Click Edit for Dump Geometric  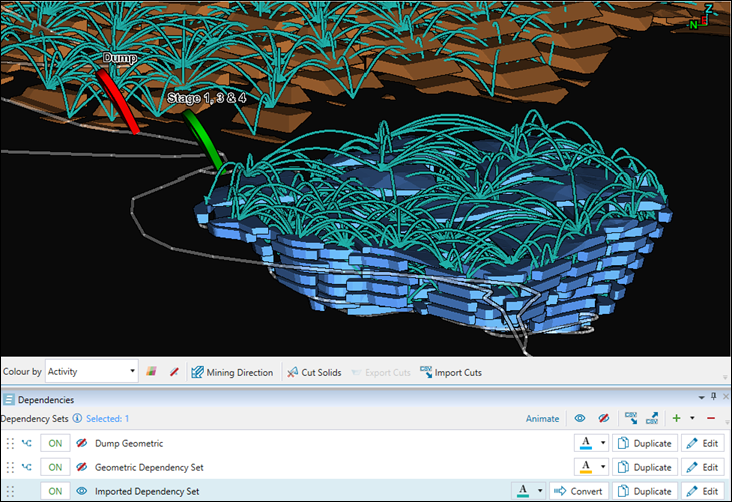pyautogui.click(x=702, y=443)
